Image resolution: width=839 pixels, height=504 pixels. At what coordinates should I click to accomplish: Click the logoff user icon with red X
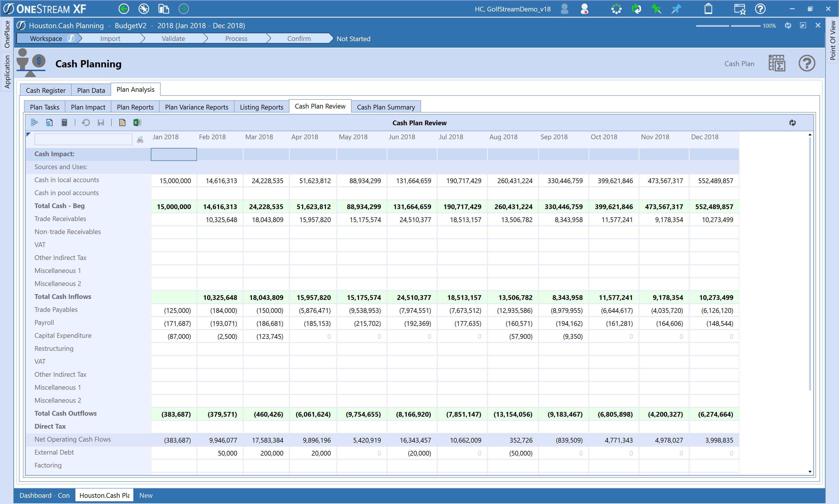pyautogui.click(x=585, y=9)
